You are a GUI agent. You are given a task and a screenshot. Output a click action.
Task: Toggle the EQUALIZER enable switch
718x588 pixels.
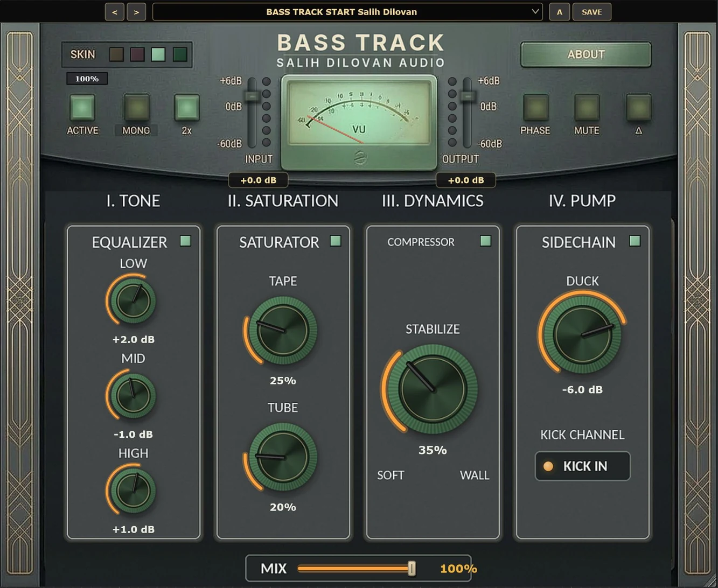click(x=185, y=241)
